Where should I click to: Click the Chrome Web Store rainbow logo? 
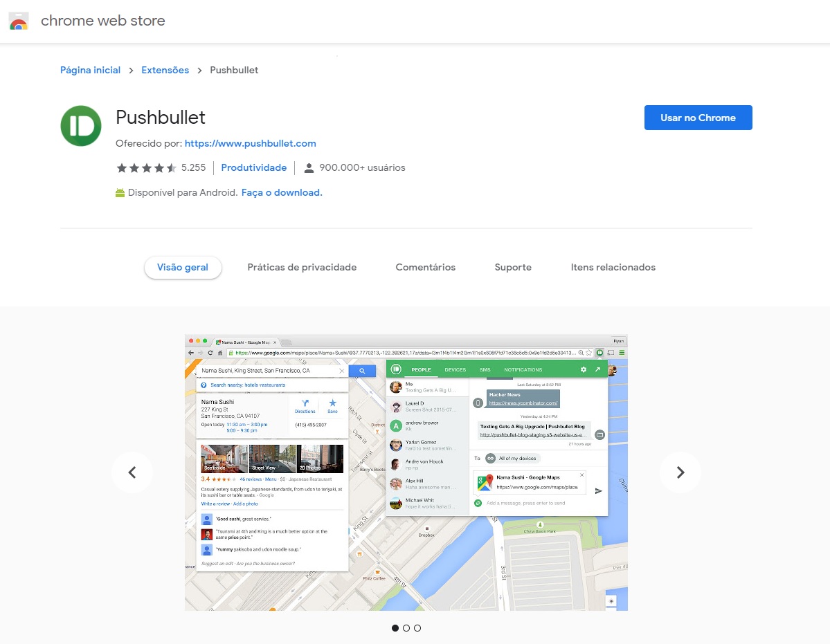[19, 21]
